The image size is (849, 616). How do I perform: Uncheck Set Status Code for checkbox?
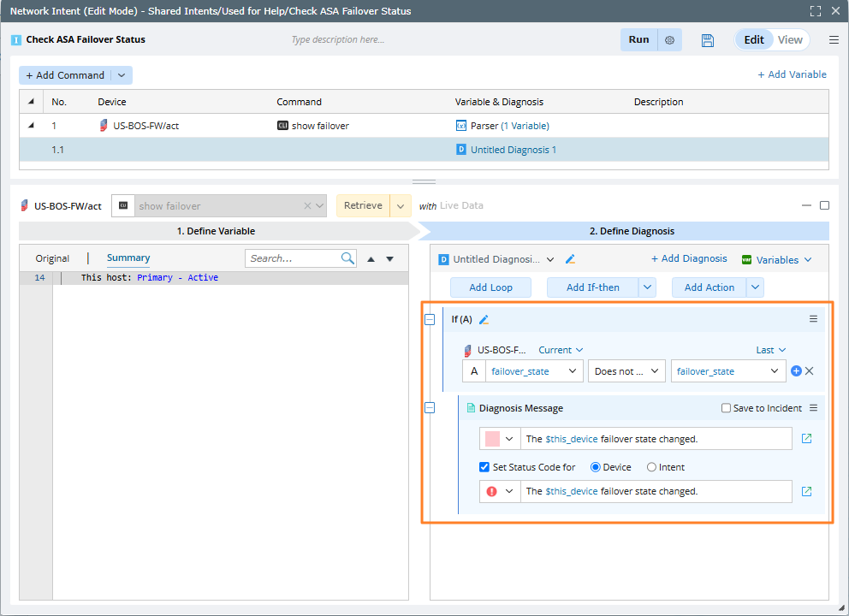pyautogui.click(x=484, y=467)
